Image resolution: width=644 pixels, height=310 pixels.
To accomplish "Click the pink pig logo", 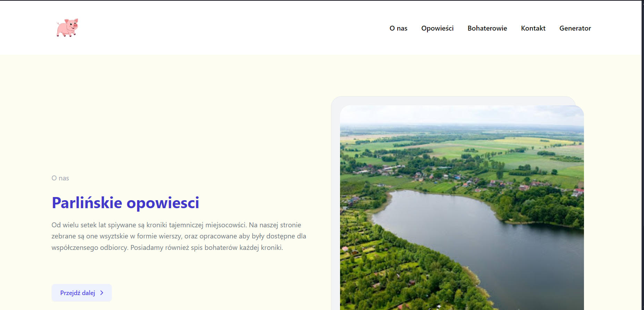I will [x=67, y=28].
